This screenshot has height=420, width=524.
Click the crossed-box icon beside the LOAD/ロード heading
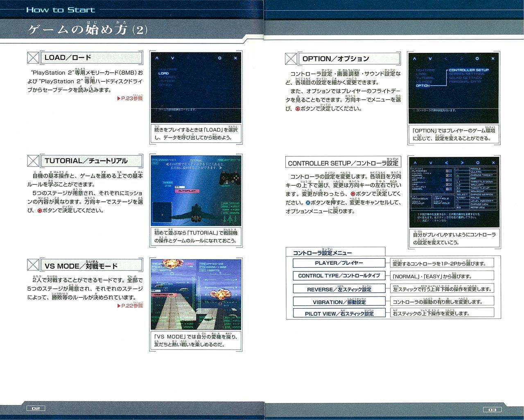click(33, 58)
